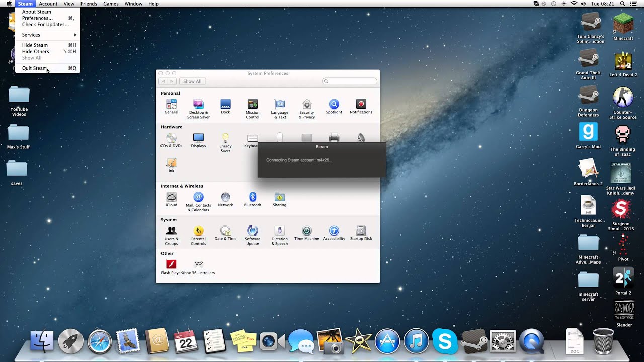This screenshot has height=362, width=644.
Task: Open Dock preferences pane
Action: [x=225, y=106]
